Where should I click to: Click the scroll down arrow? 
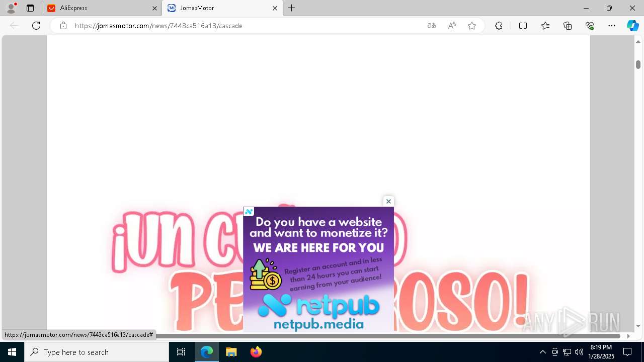[x=638, y=326]
